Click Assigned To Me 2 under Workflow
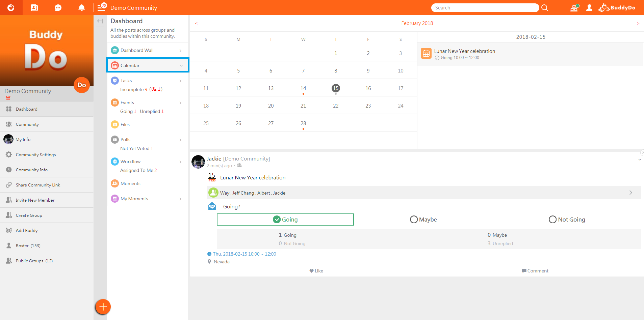The width and height of the screenshot is (644, 320). pos(138,170)
